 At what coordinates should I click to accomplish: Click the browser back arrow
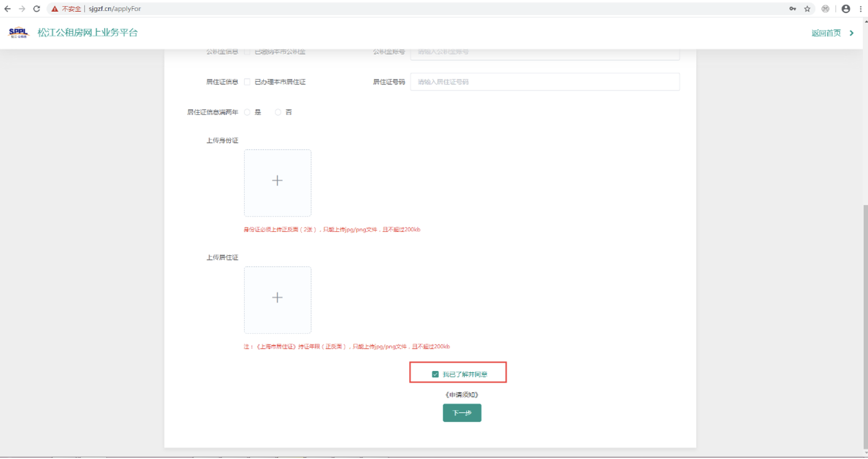(7, 9)
